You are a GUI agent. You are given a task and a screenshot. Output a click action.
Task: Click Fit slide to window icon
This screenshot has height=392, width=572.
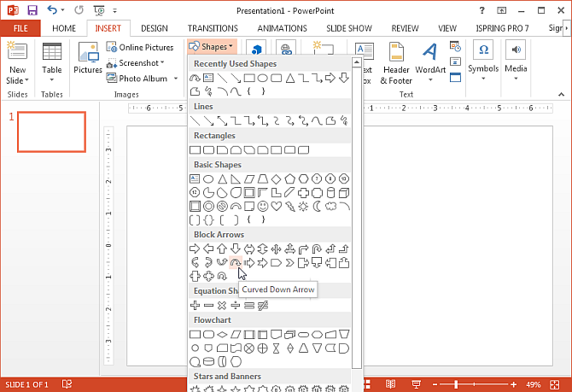(x=554, y=384)
